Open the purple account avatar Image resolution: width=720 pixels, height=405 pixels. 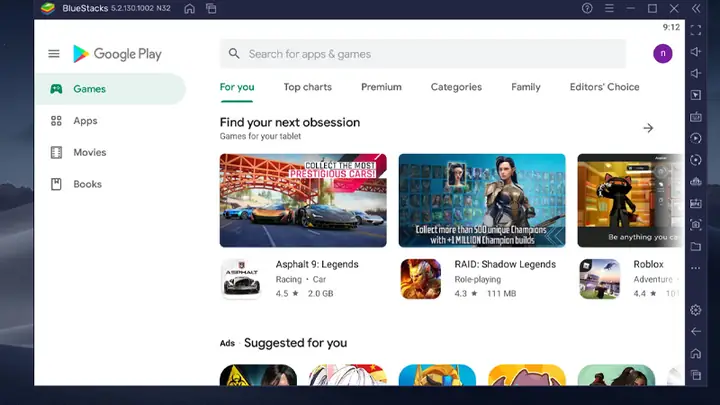pos(663,54)
